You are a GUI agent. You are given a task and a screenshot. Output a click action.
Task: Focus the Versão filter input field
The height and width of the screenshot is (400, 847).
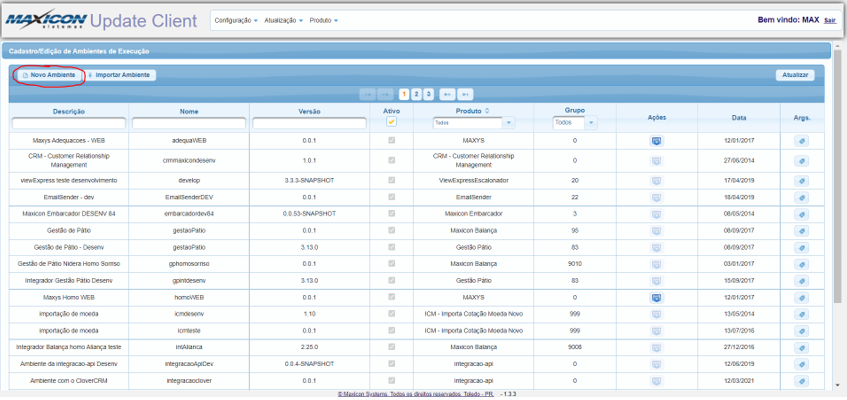point(310,124)
